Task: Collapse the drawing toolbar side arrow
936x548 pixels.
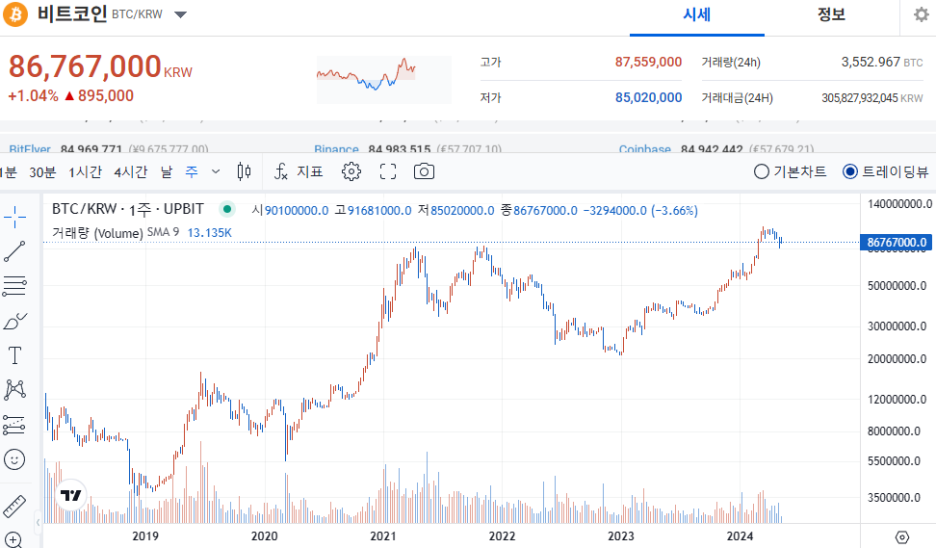Action: tap(38, 522)
